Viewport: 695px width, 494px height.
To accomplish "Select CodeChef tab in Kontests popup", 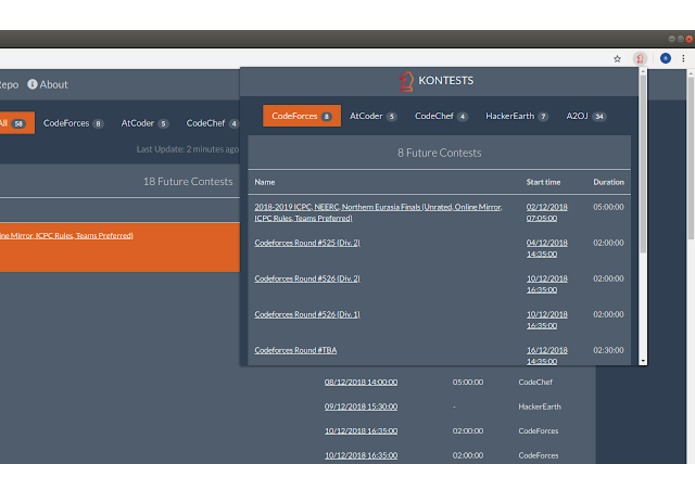I will (441, 116).
